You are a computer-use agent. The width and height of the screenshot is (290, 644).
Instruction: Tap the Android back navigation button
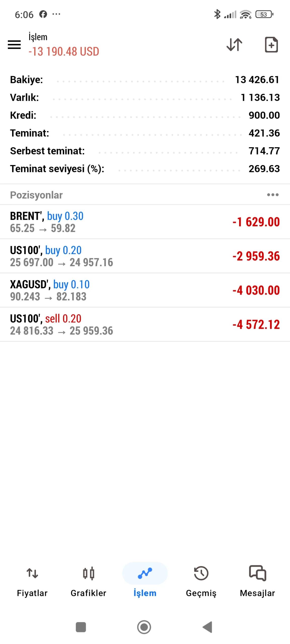(x=208, y=627)
